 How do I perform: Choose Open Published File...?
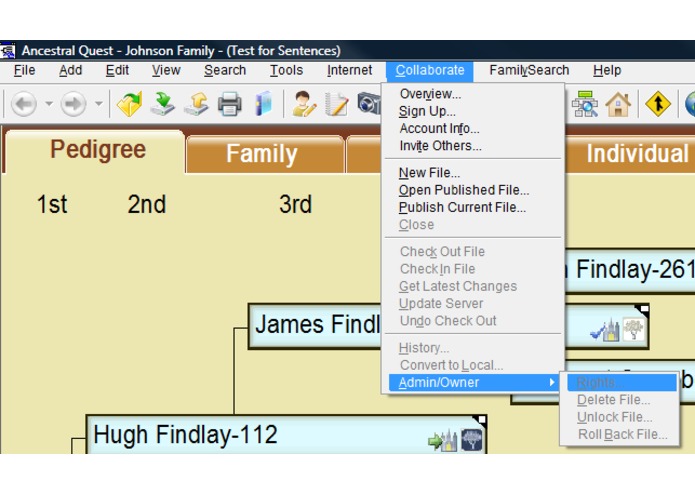tap(473, 190)
